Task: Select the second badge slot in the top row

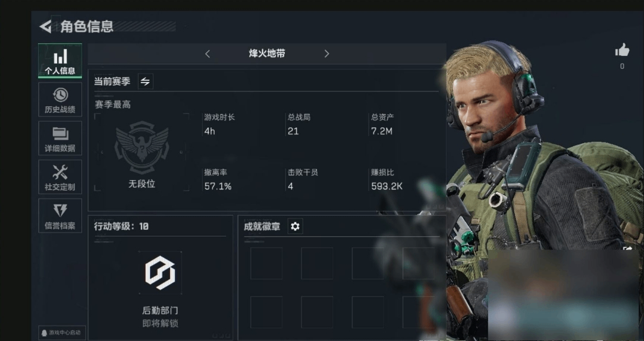Action: [317, 263]
